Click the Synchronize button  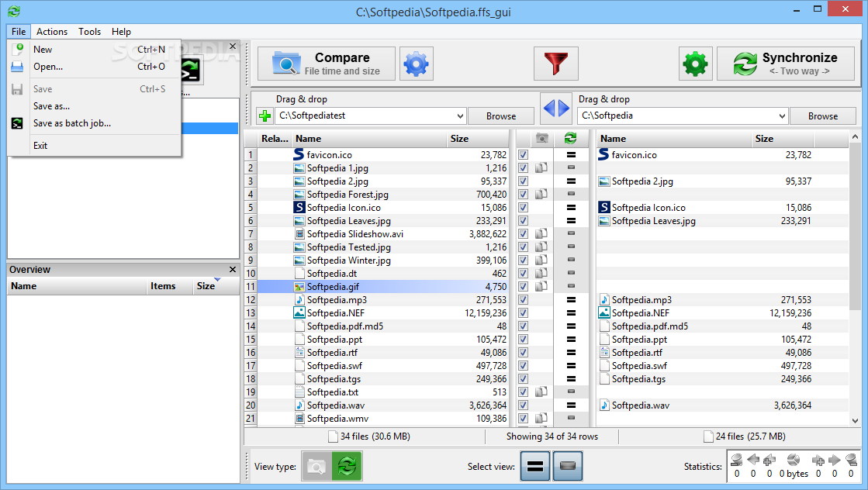tap(786, 64)
